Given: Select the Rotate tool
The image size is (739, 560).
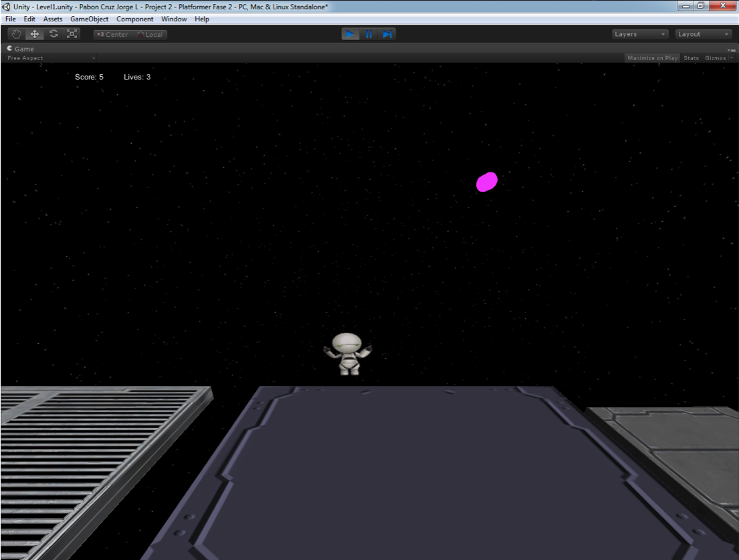Looking at the screenshot, I should click(54, 34).
